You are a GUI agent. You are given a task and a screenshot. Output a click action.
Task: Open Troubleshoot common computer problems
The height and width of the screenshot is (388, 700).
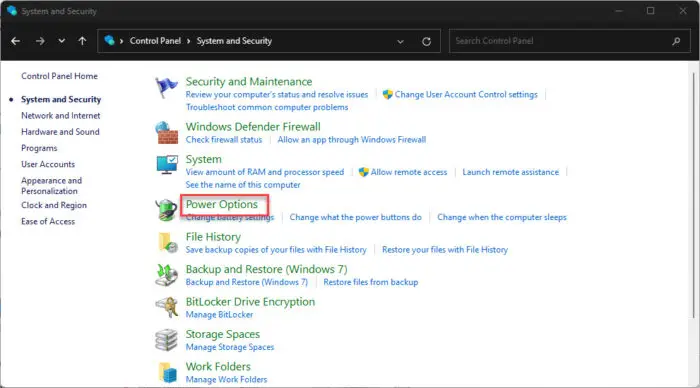coord(267,107)
